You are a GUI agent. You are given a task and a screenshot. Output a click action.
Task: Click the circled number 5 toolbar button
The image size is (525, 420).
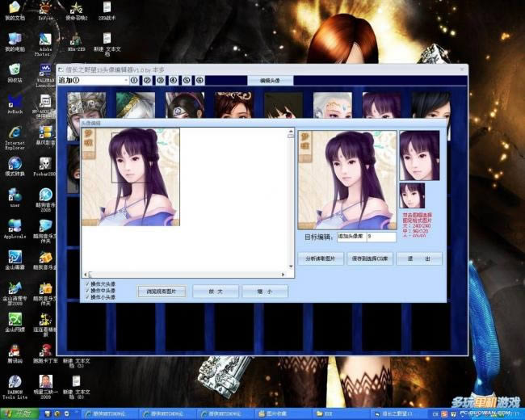[x=186, y=80]
